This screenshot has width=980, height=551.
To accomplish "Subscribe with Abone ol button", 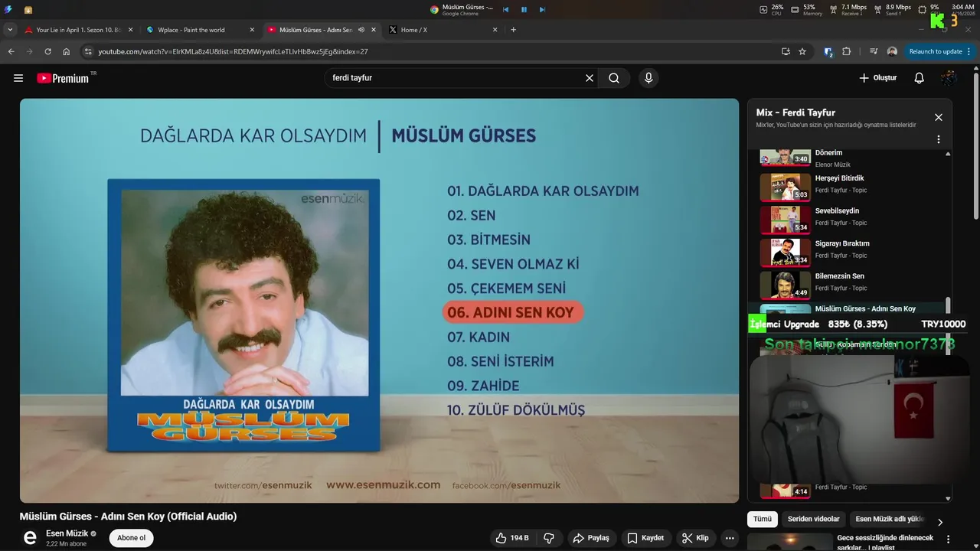I will pyautogui.click(x=131, y=538).
